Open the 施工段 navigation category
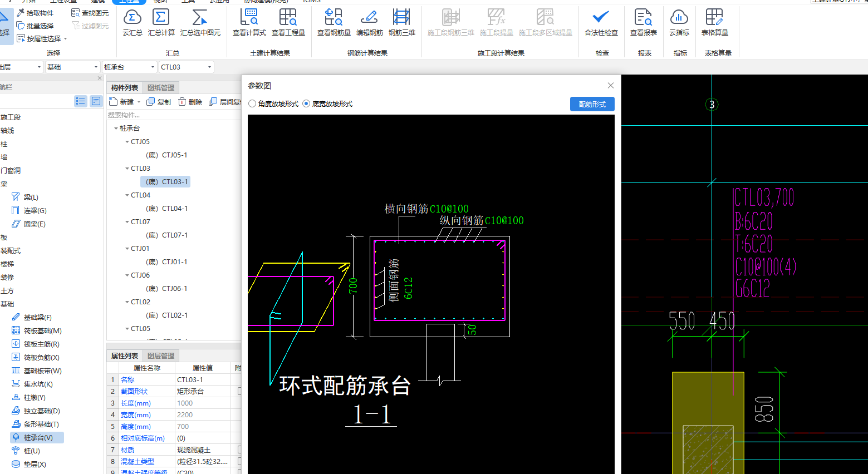The height and width of the screenshot is (474, 868). pyautogui.click(x=11, y=117)
